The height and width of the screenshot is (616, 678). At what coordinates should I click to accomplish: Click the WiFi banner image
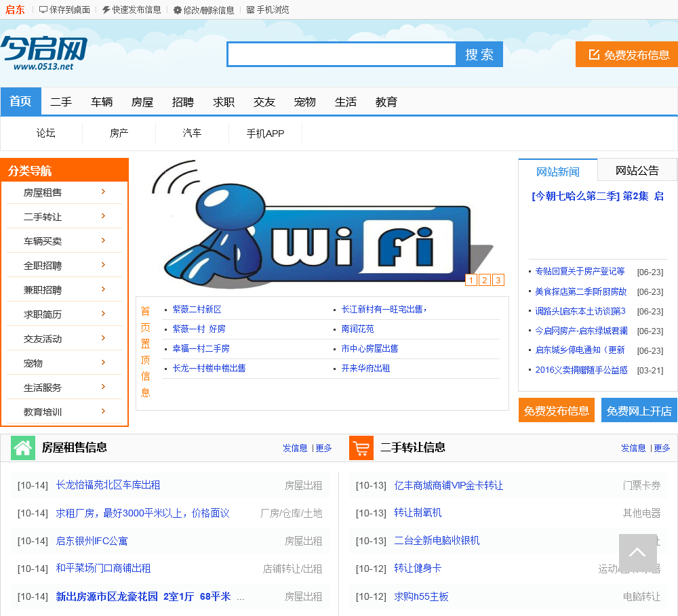point(322,224)
